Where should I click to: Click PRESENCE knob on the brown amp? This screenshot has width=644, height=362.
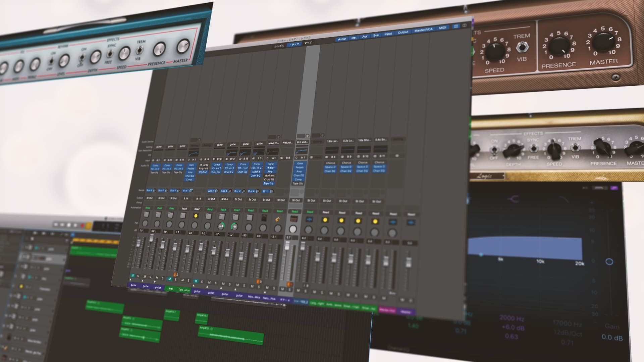pyautogui.click(x=558, y=46)
